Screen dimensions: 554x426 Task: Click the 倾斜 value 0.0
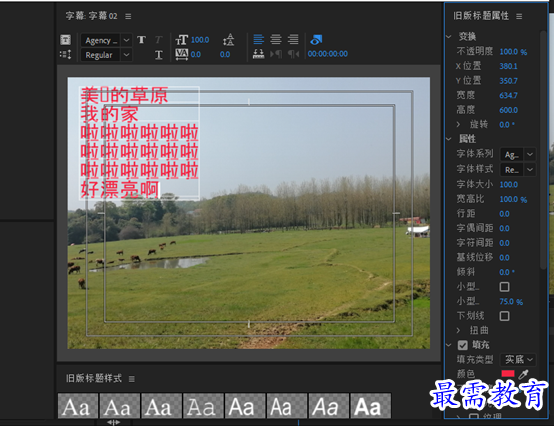click(507, 272)
